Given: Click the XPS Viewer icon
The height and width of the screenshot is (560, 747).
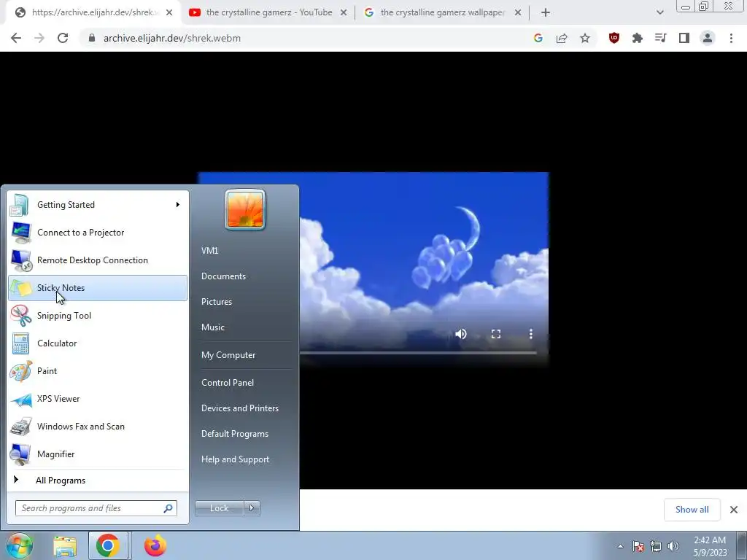Looking at the screenshot, I should 21,399.
